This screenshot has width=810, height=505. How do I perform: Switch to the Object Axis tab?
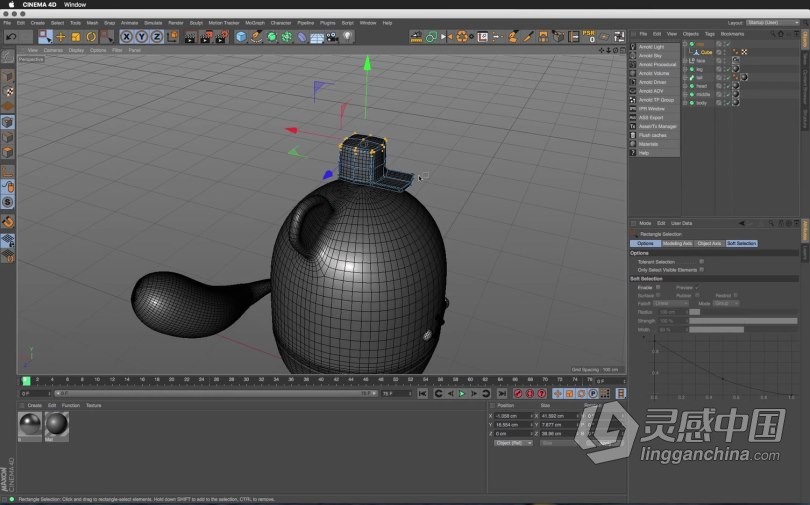709,243
